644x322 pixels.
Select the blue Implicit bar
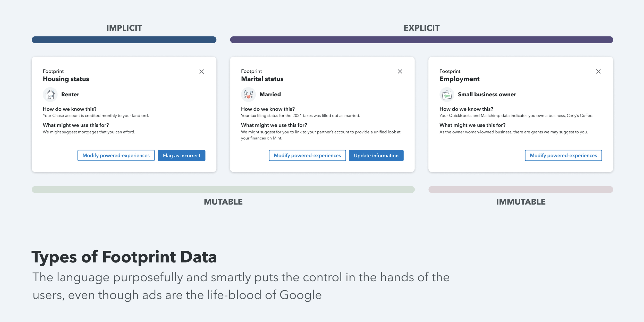click(x=124, y=40)
